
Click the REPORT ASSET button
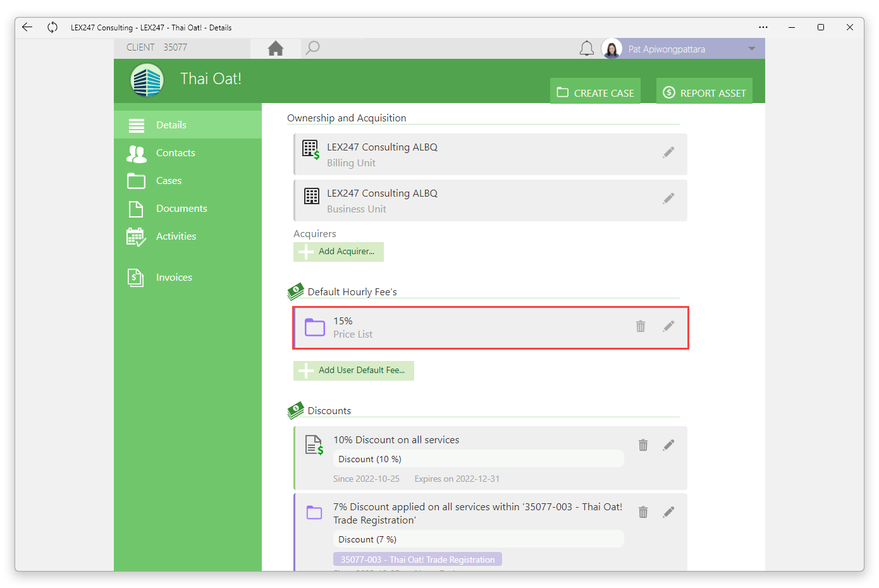click(x=704, y=91)
